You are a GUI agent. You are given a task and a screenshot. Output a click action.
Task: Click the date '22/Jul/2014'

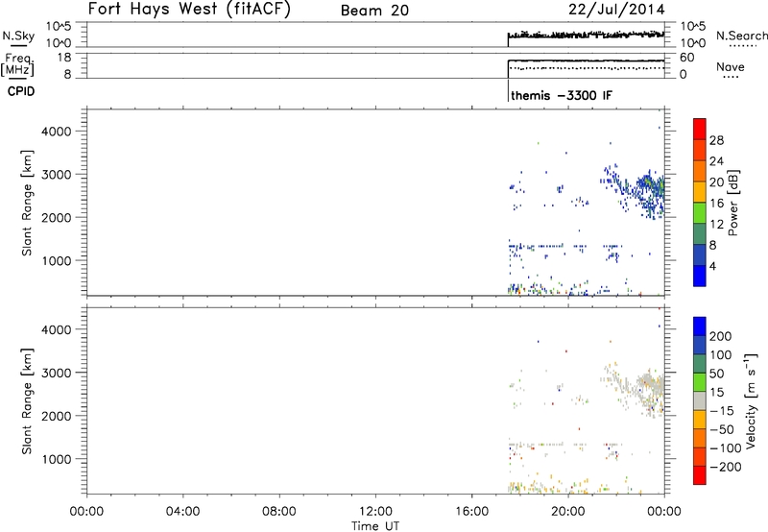[616, 10]
